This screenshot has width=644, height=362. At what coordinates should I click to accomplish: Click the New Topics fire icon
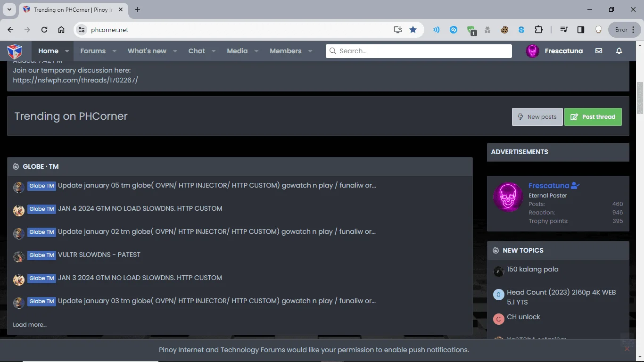click(495, 250)
